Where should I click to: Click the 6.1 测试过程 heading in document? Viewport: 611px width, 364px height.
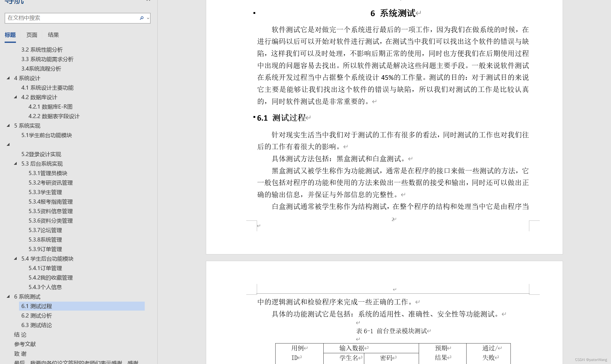point(281,118)
